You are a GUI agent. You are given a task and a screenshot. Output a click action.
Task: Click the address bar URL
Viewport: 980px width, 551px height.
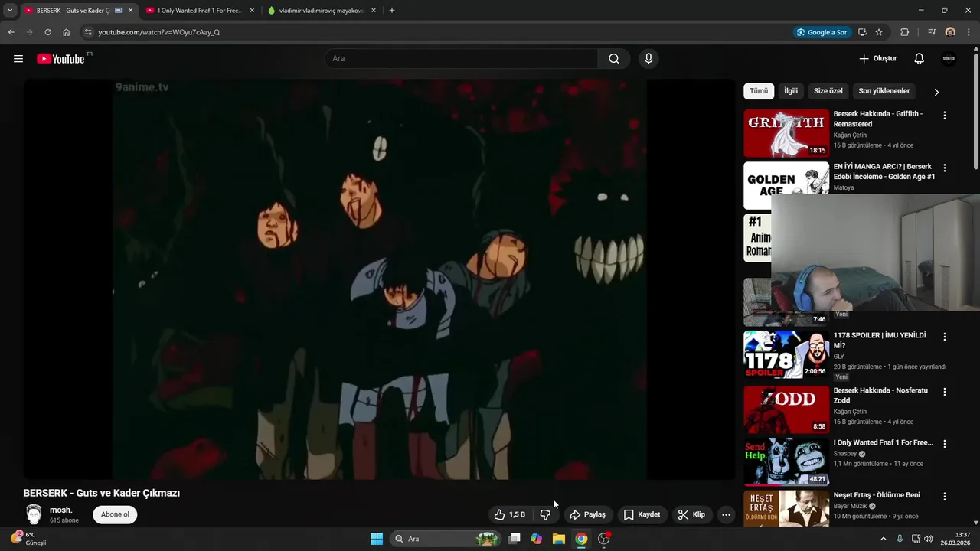159,32
